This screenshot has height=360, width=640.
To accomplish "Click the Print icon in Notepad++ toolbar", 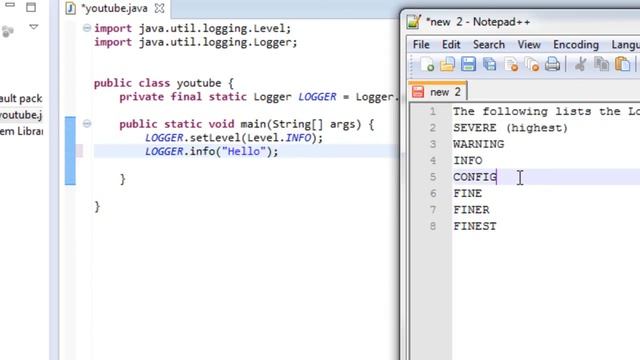I will pos(553,64).
